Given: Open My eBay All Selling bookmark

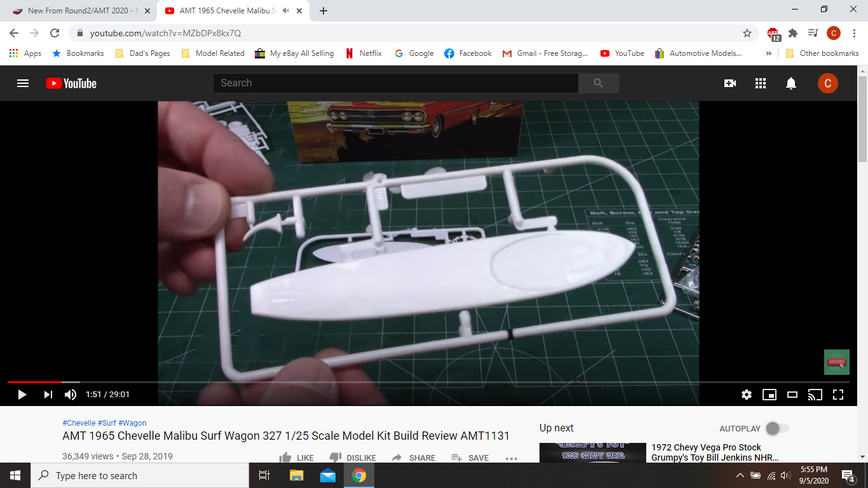Looking at the screenshot, I should coord(294,53).
